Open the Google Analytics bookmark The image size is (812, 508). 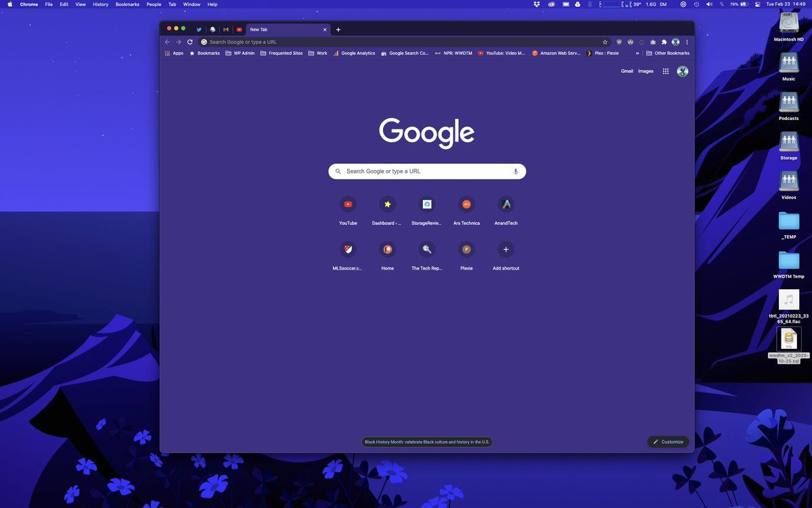(354, 53)
